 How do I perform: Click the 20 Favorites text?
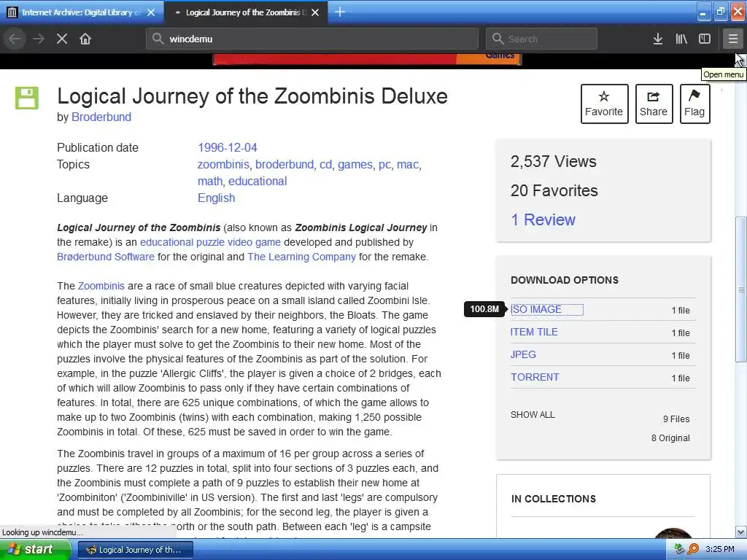point(554,190)
